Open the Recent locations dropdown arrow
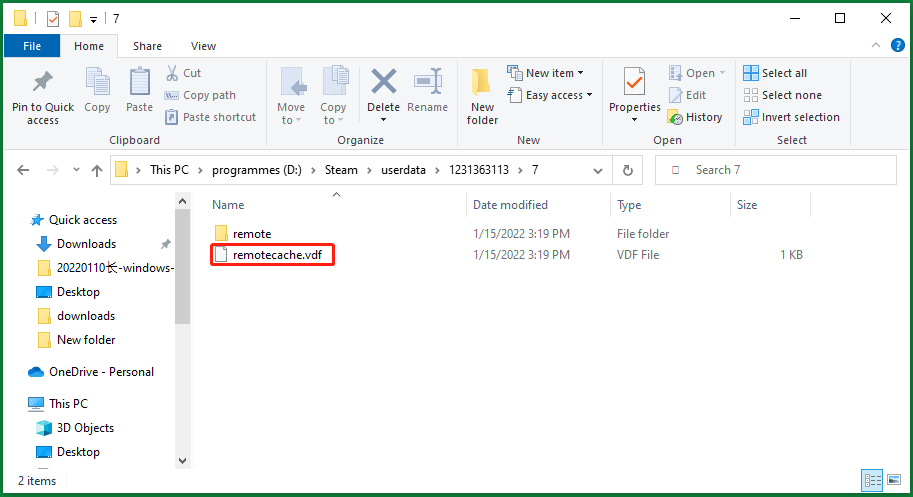 tap(76, 170)
